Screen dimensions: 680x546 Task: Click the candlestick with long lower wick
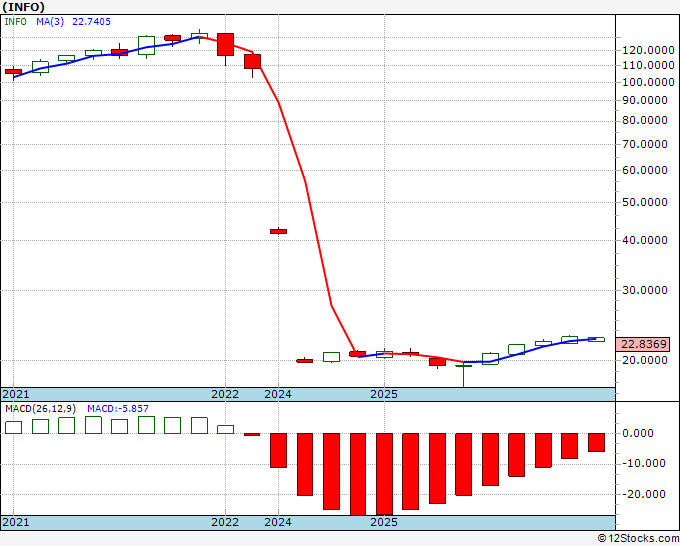(x=464, y=376)
